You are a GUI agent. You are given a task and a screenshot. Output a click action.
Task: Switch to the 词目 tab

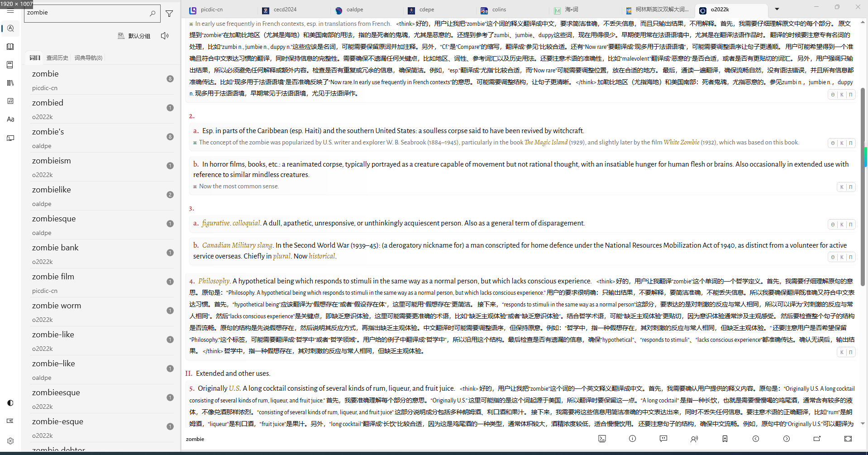click(x=35, y=57)
